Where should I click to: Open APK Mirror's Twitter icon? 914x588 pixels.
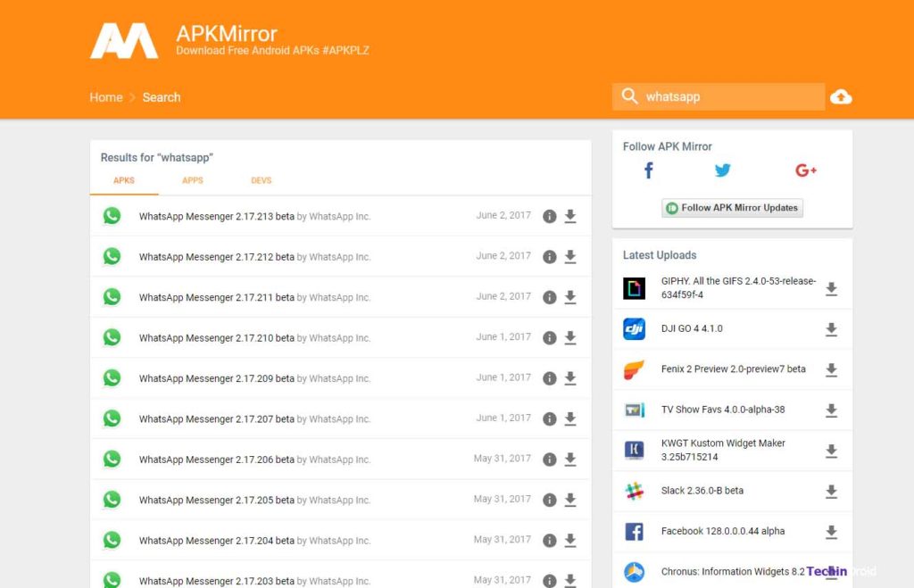[722, 170]
